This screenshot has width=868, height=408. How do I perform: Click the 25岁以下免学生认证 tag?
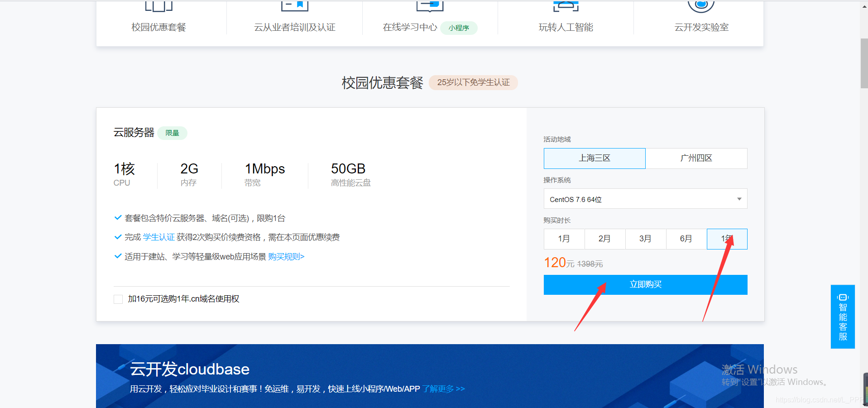tap(473, 82)
